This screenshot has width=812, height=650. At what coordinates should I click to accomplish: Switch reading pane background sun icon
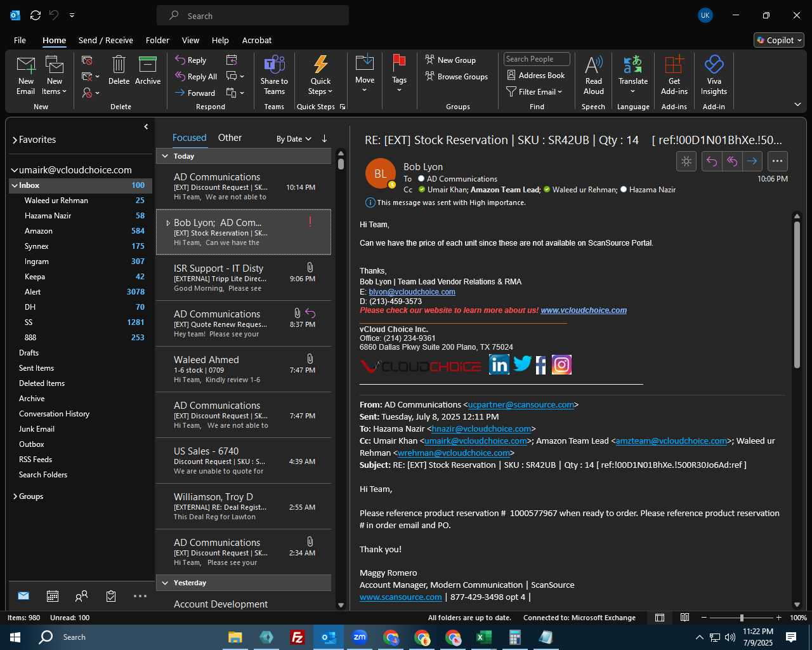686,161
